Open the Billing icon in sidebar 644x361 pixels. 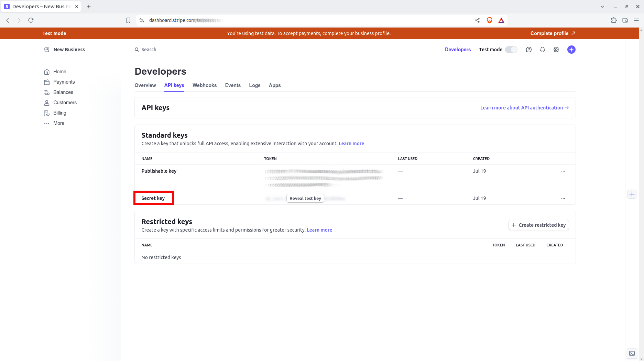(x=47, y=113)
